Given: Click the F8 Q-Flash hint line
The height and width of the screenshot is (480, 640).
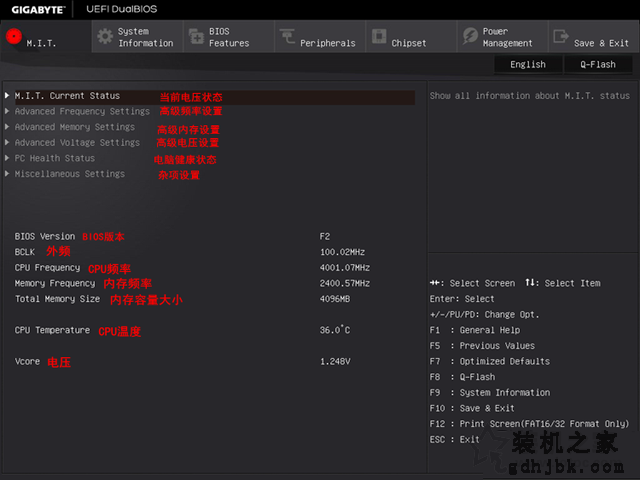Looking at the screenshot, I should 462,377.
